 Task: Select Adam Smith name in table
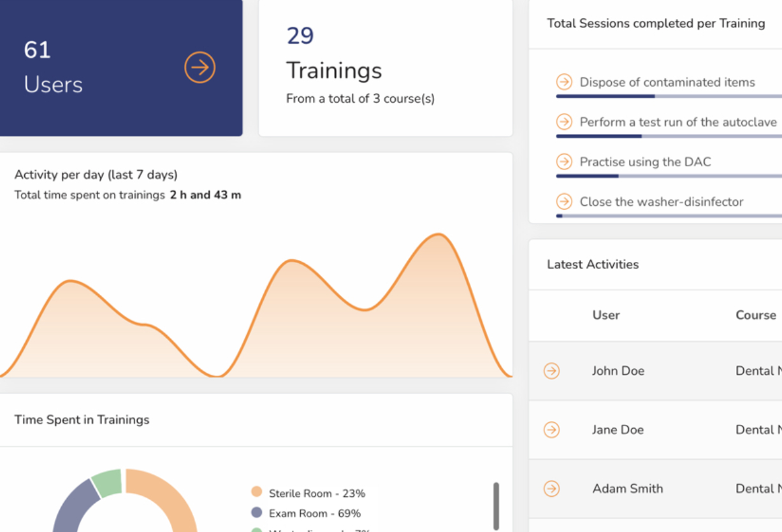(x=628, y=489)
